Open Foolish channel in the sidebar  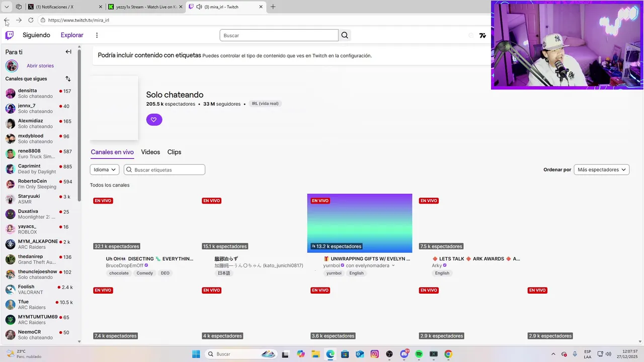coord(39,290)
